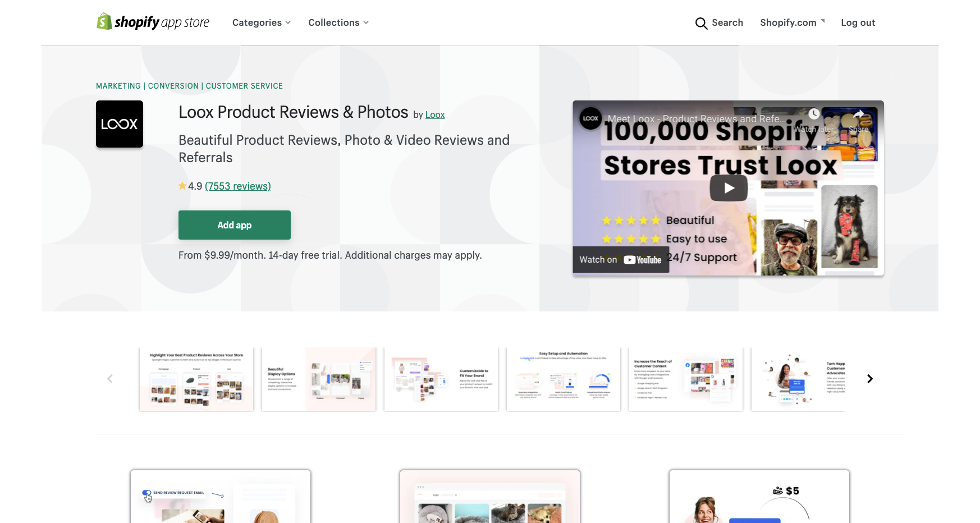
Task: Click the Beautiful Product Reviews tagline text
Action: 344,149
